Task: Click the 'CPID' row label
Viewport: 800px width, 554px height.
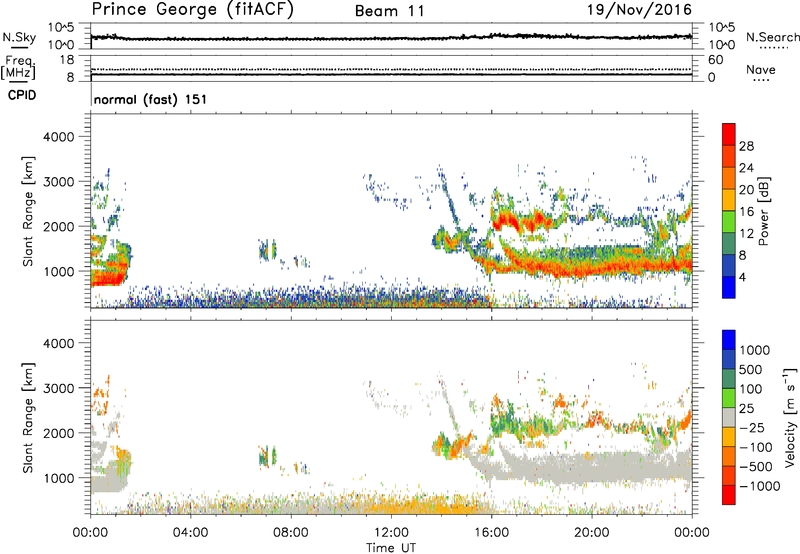Action: (22, 95)
